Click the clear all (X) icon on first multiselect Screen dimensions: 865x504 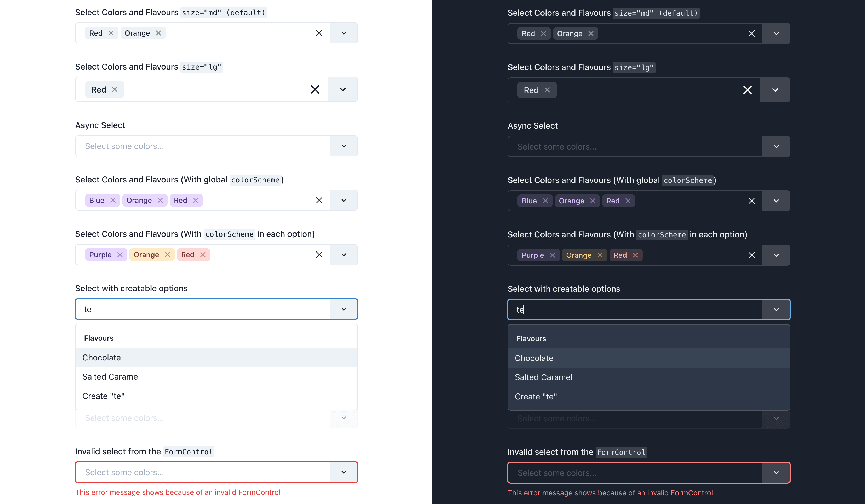coord(318,33)
